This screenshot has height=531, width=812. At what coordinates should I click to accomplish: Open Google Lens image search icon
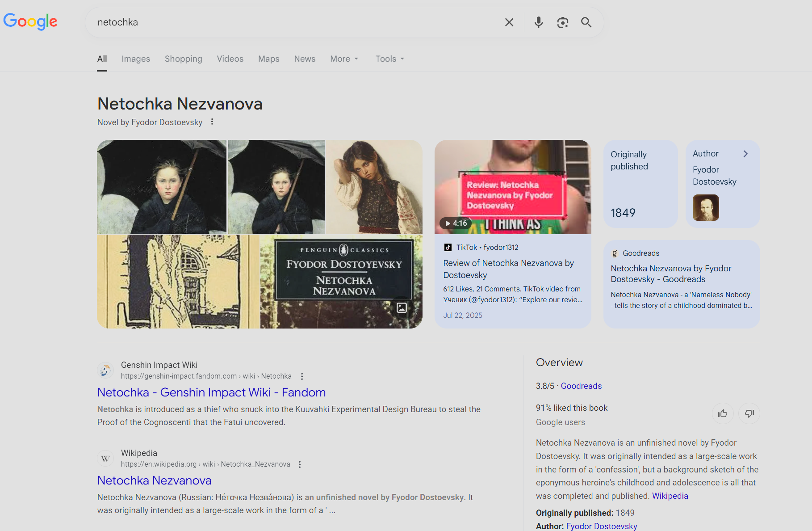tap(562, 22)
